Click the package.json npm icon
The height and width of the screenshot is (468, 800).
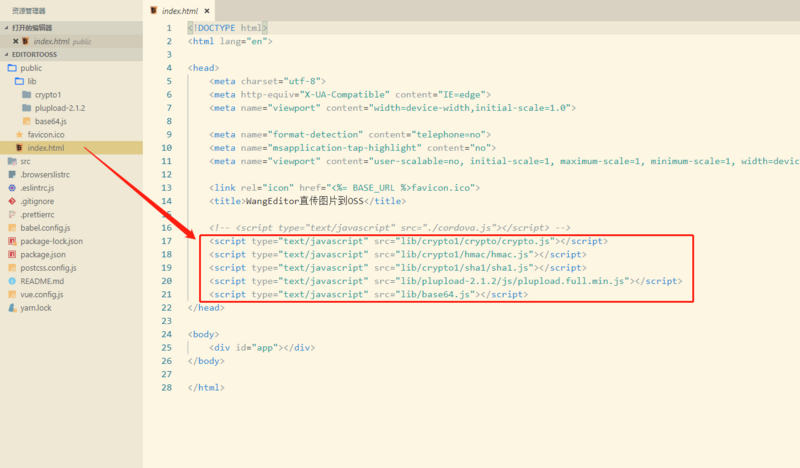pyautogui.click(x=12, y=254)
